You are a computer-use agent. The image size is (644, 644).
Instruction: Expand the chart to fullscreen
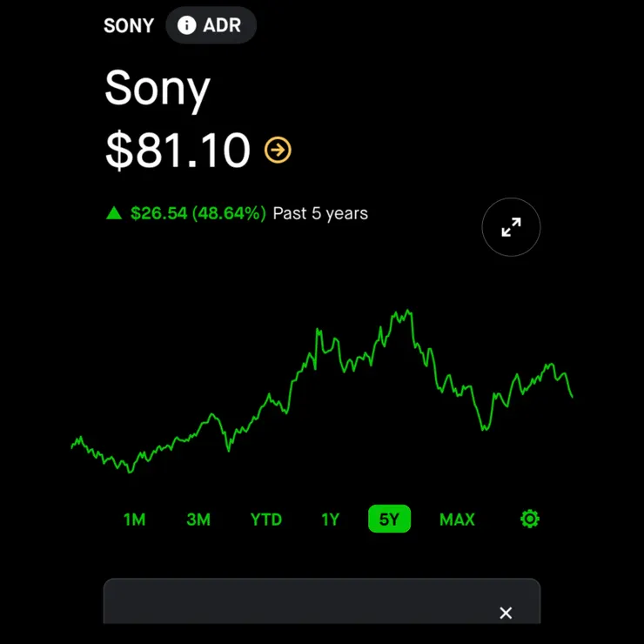pyautogui.click(x=511, y=227)
